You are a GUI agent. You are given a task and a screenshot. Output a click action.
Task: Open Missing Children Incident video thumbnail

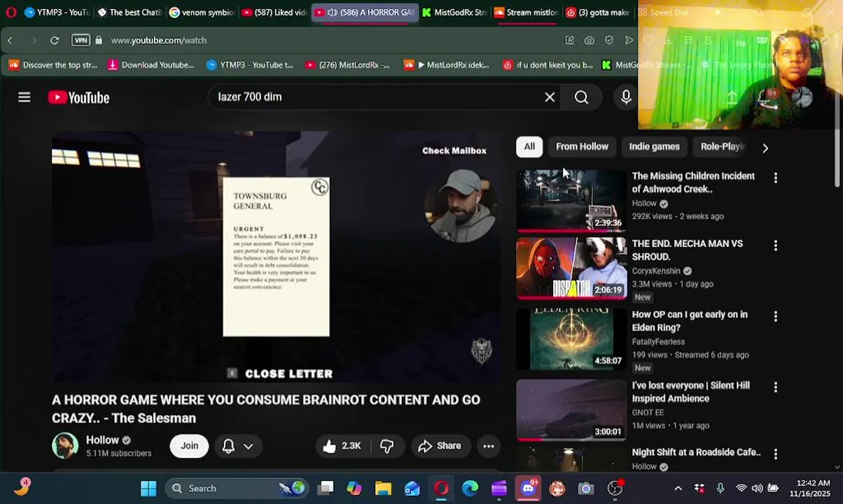[x=571, y=200]
